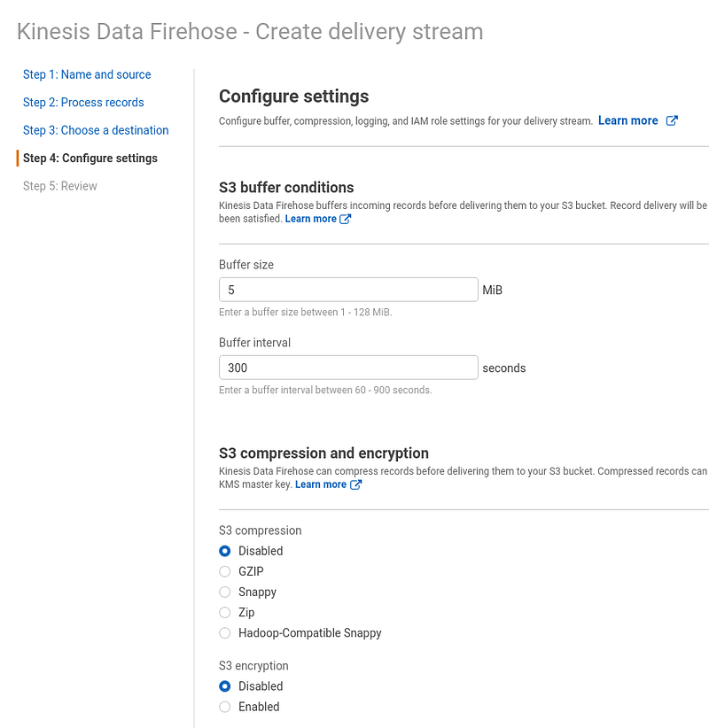Open Step 2: Process records
This screenshot has width=709, height=728.
pyautogui.click(x=83, y=102)
